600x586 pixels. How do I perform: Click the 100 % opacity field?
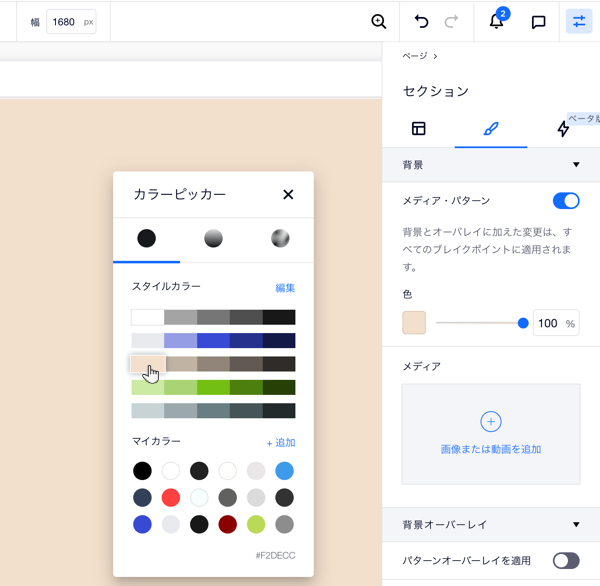[556, 323]
